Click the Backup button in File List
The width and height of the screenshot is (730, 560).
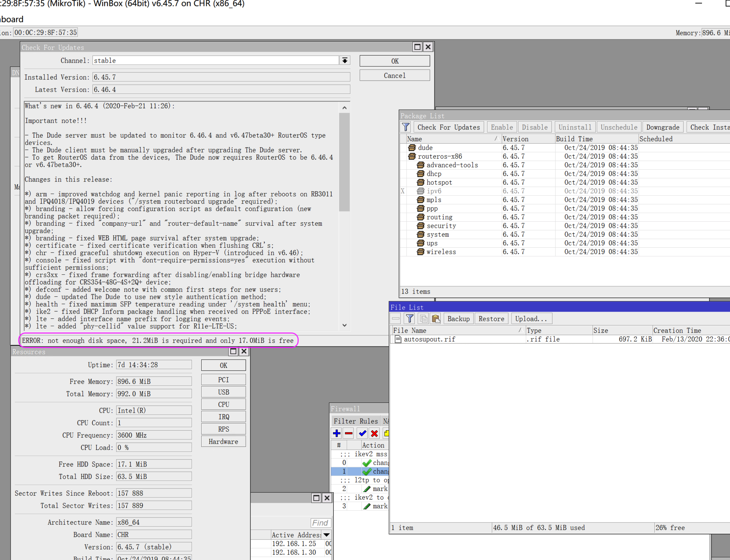tap(458, 319)
